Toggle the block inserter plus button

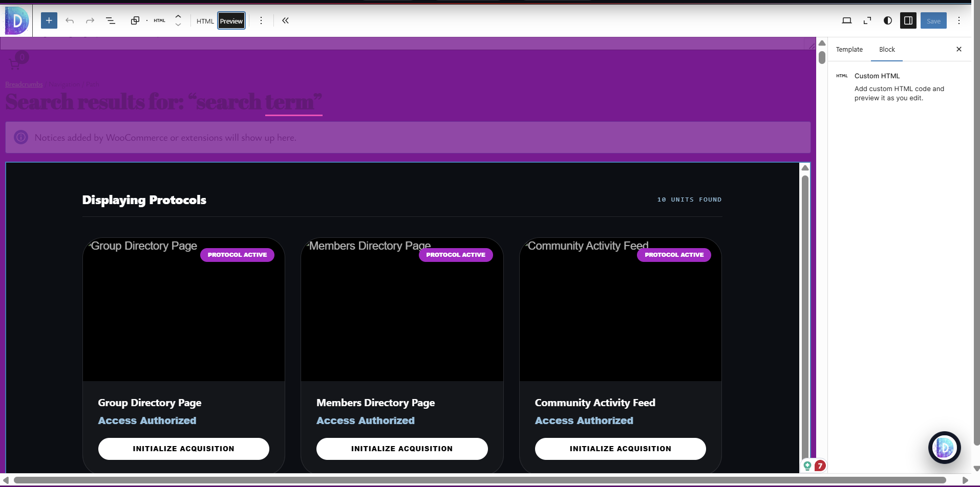tap(49, 20)
